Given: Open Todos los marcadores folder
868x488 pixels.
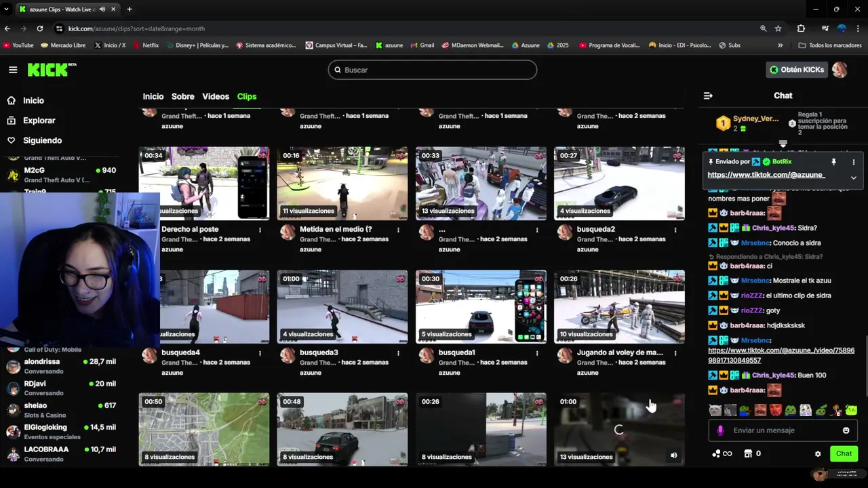Looking at the screenshot, I should tap(830, 45).
